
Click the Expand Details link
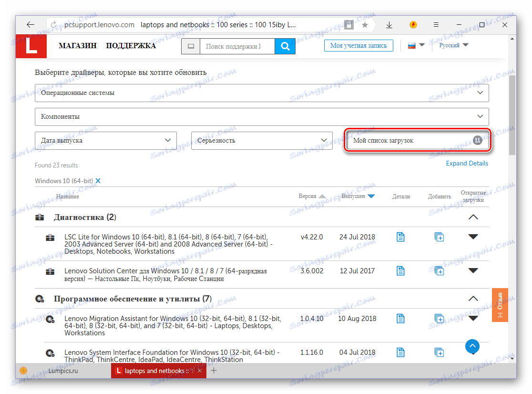467,163
